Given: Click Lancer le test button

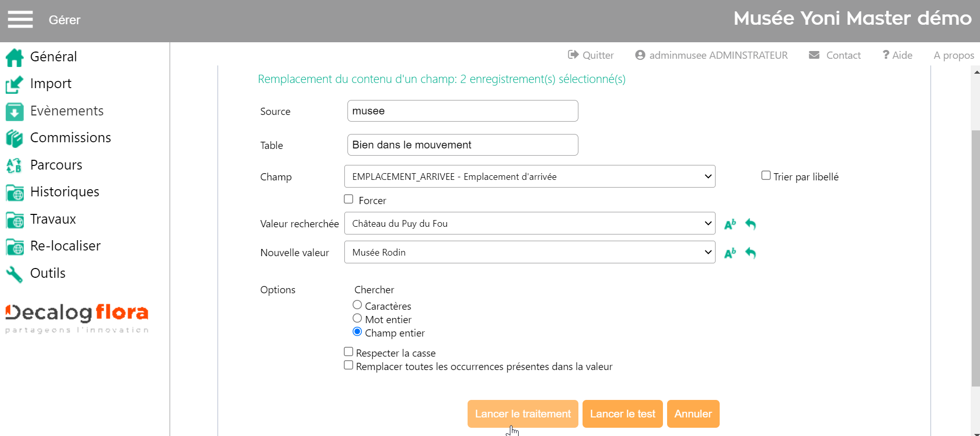Looking at the screenshot, I should tap(622, 414).
